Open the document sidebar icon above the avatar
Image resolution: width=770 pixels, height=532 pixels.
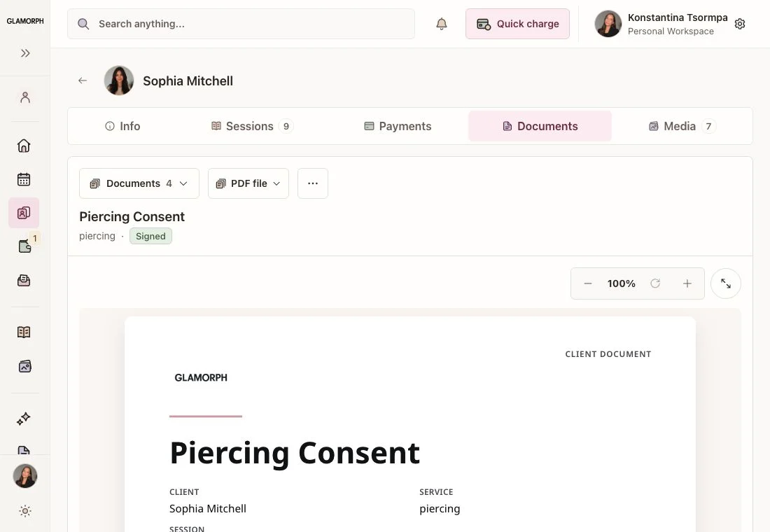[24, 449]
